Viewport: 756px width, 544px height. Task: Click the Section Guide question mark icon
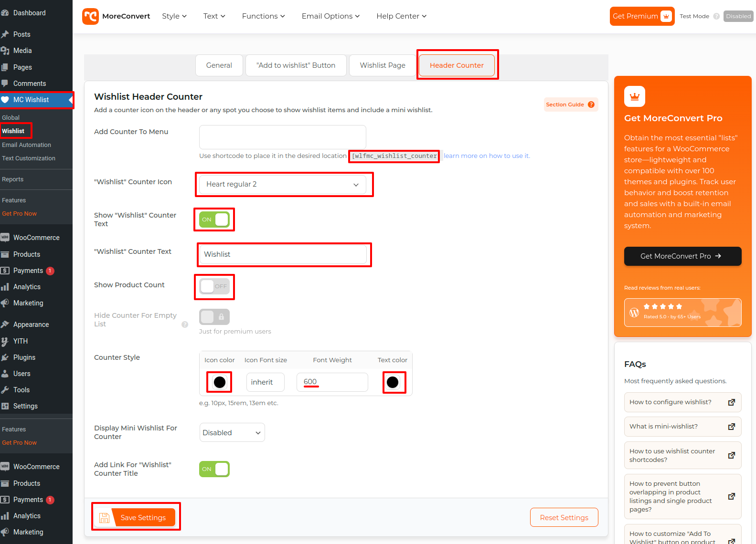591,105
